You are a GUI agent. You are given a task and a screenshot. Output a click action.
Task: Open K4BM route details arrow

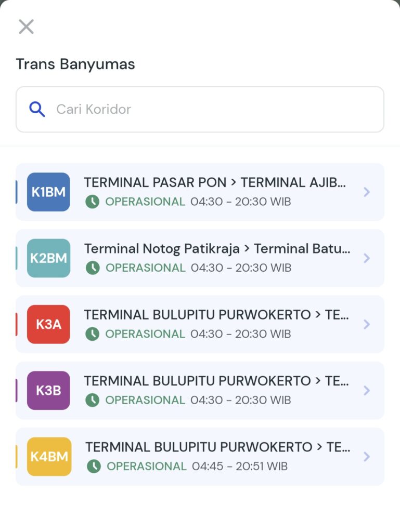click(367, 457)
